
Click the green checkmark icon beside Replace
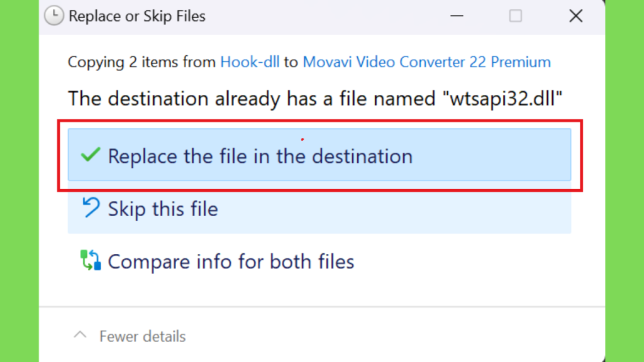click(91, 155)
